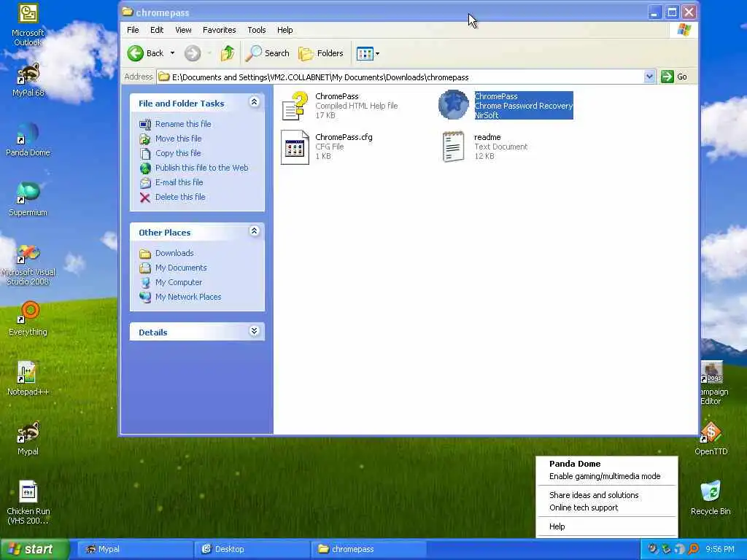Click the bold Panda Dome menu entry
Viewport: 747px width, 560px height.
point(575,464)
